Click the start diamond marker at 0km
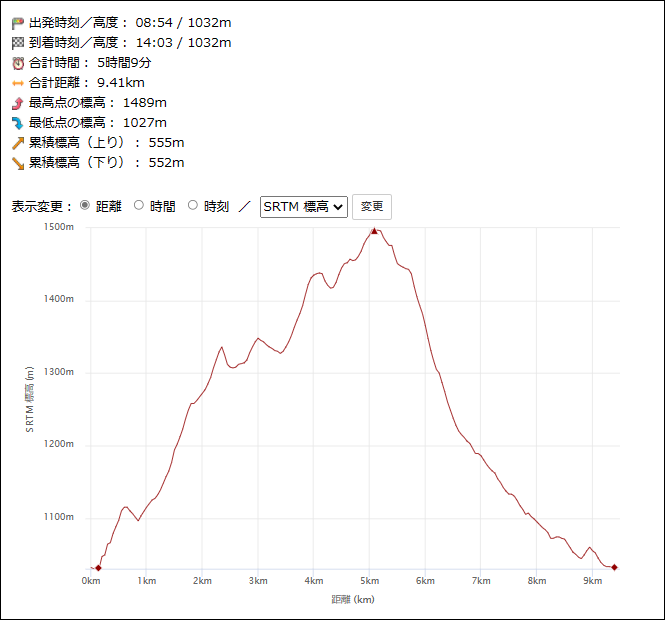 [x=98, y=568]
